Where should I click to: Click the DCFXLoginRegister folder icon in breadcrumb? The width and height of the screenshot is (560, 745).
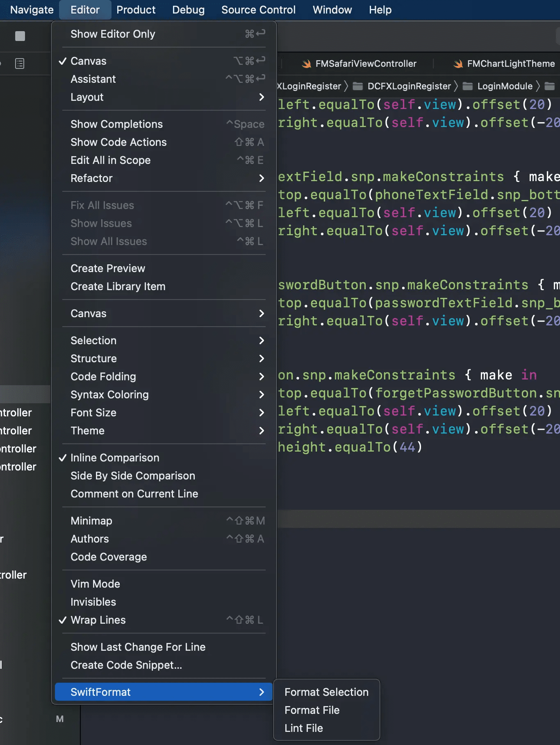coord(358,86)
